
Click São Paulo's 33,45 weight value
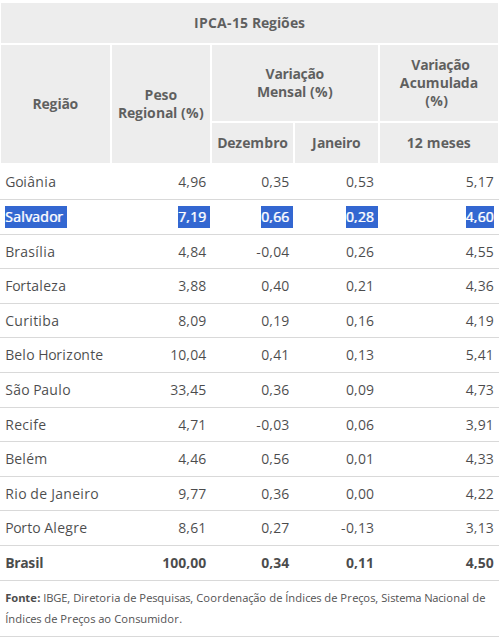[188, 390]
